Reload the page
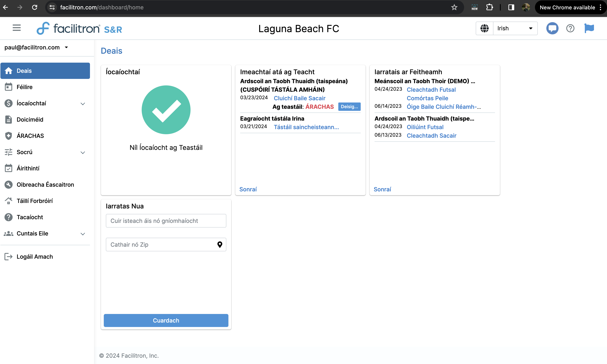607x364 pixels. tap(35, 7)
